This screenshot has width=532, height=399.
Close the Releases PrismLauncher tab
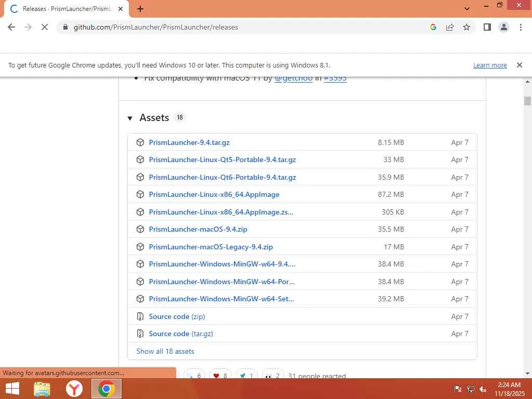(x=121, y=9)
